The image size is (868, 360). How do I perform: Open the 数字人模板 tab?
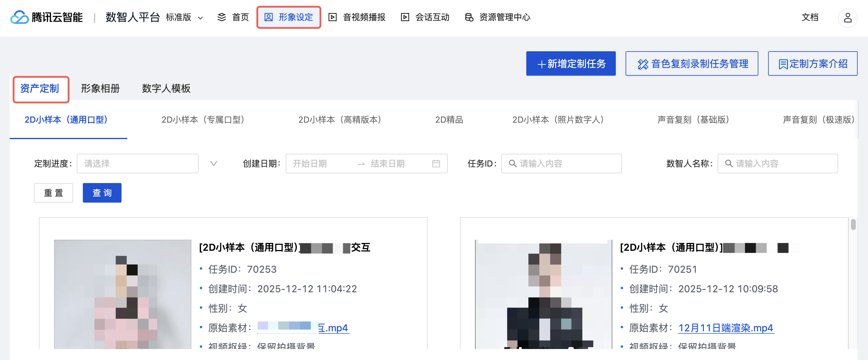pyautogui.click(x=166, y=88)
